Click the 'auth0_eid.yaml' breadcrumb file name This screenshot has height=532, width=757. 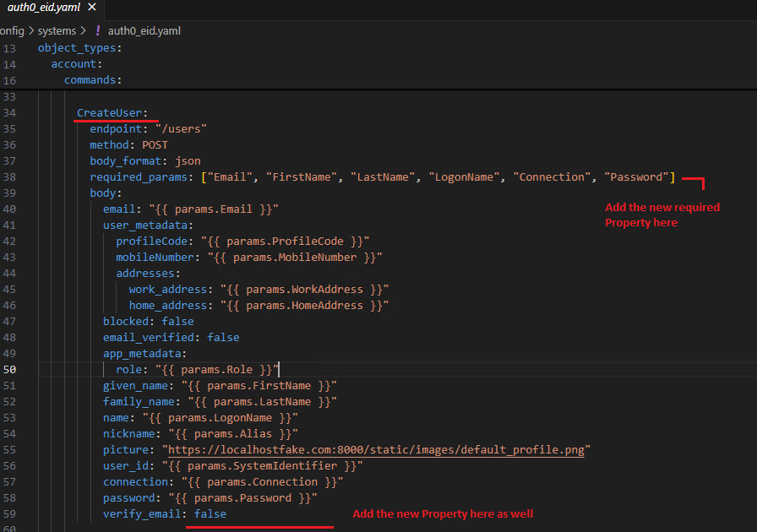(144, 31)
